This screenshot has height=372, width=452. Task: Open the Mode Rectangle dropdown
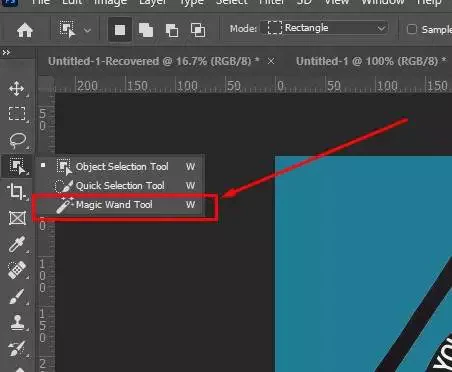(x=324, y=28)
